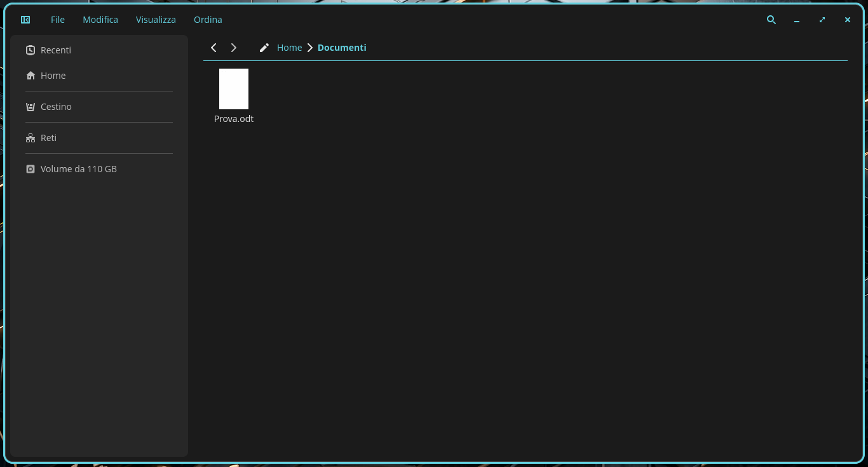
Task: Open the Visualizza menu
Action: point(156,20)
